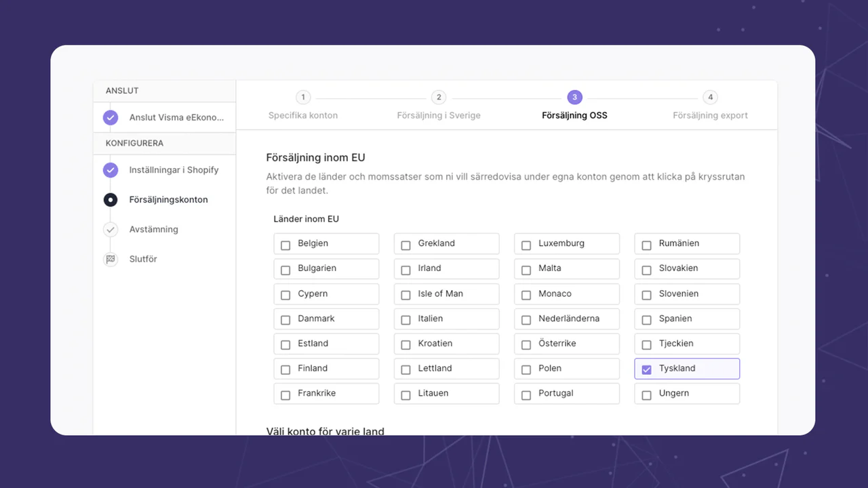Click the checkmark icon beside Anslut Visma eEkonomi
The height and width of the screenshot is (488, 868).
coord(111,117)
